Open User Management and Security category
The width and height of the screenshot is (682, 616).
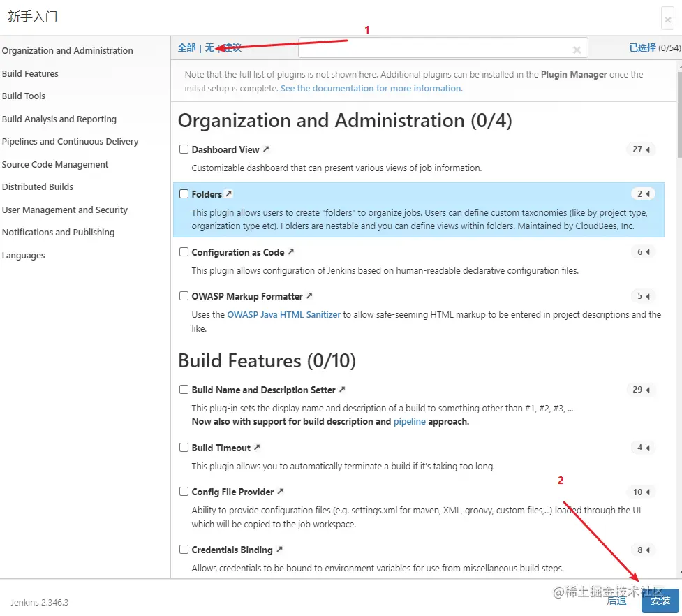point(65,210)
